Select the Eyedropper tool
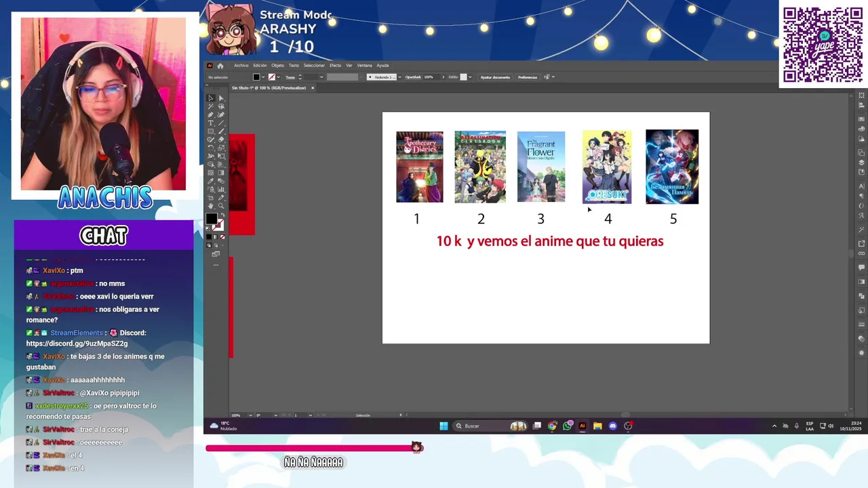The image size is (868, 488). [211, 180]
